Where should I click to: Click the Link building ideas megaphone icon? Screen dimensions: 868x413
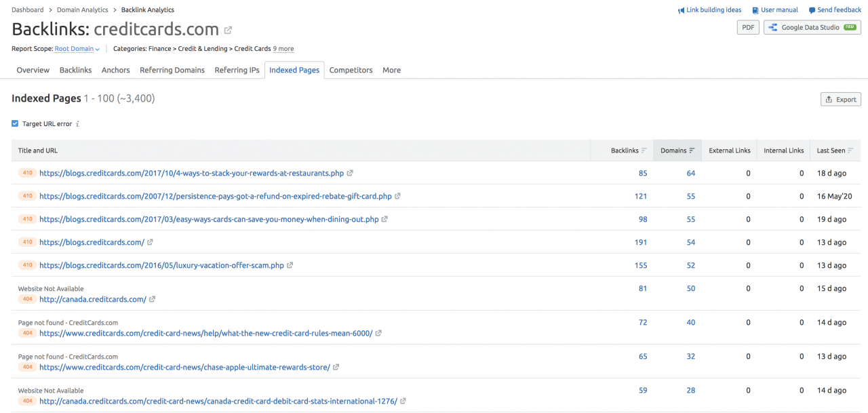(x=681, y=10)
